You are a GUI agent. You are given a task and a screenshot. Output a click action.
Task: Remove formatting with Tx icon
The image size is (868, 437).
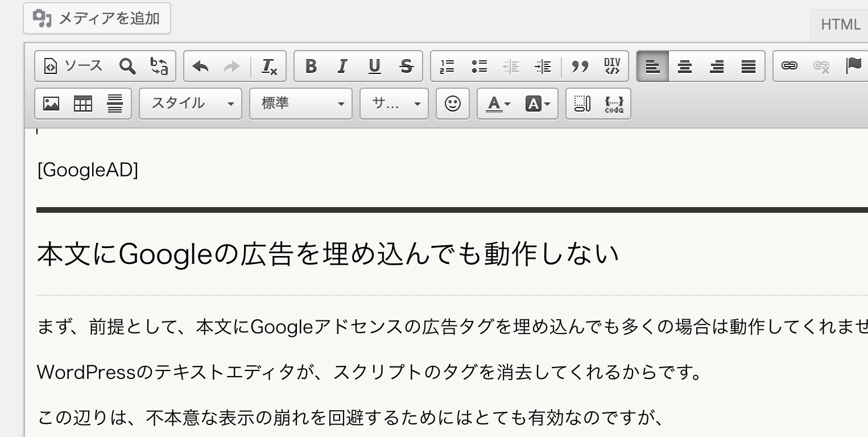[269, 66]
